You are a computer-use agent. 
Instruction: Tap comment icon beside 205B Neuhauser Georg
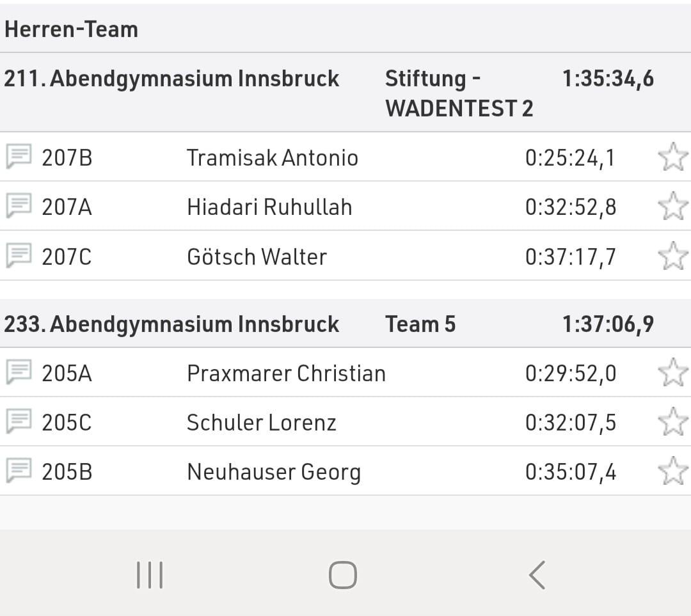(19, 470)
